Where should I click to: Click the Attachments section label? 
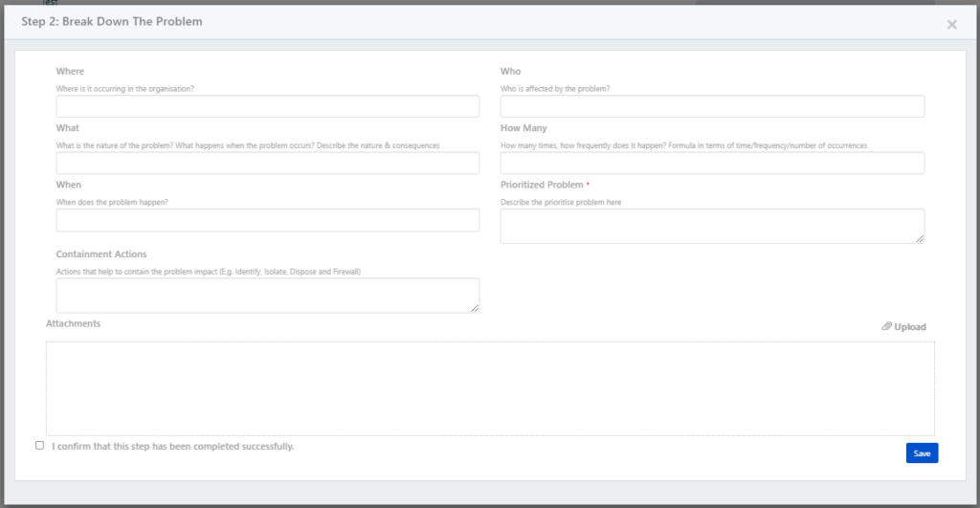73,324
